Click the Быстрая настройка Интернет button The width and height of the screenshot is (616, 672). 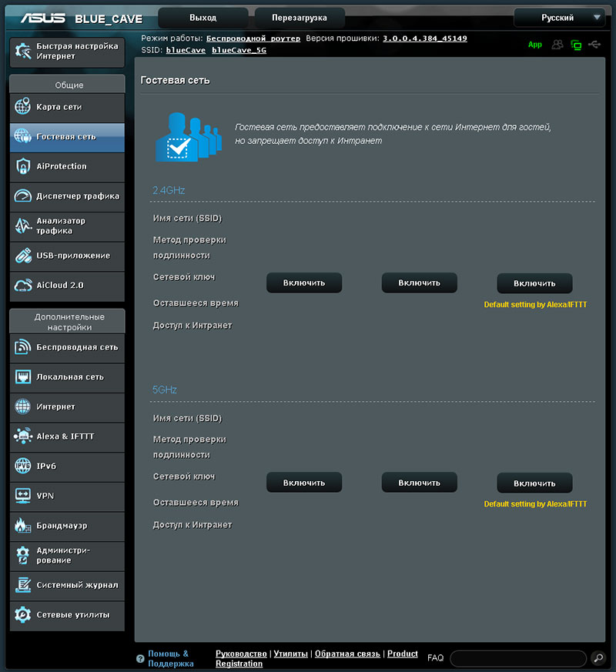click(67, 52)
